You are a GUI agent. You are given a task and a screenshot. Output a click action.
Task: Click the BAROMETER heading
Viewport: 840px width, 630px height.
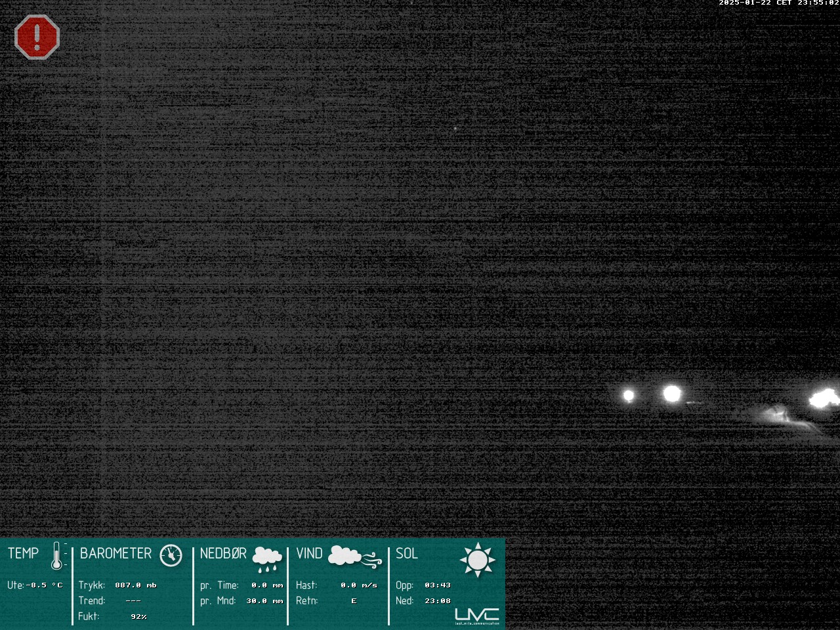click(x=115, y=554)
